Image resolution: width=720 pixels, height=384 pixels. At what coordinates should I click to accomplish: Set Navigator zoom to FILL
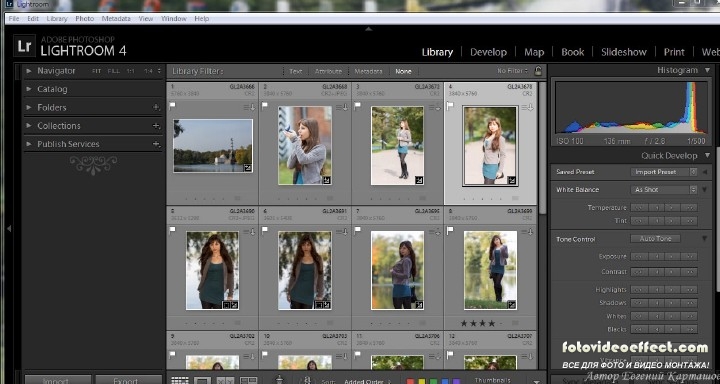pos(113,71)
